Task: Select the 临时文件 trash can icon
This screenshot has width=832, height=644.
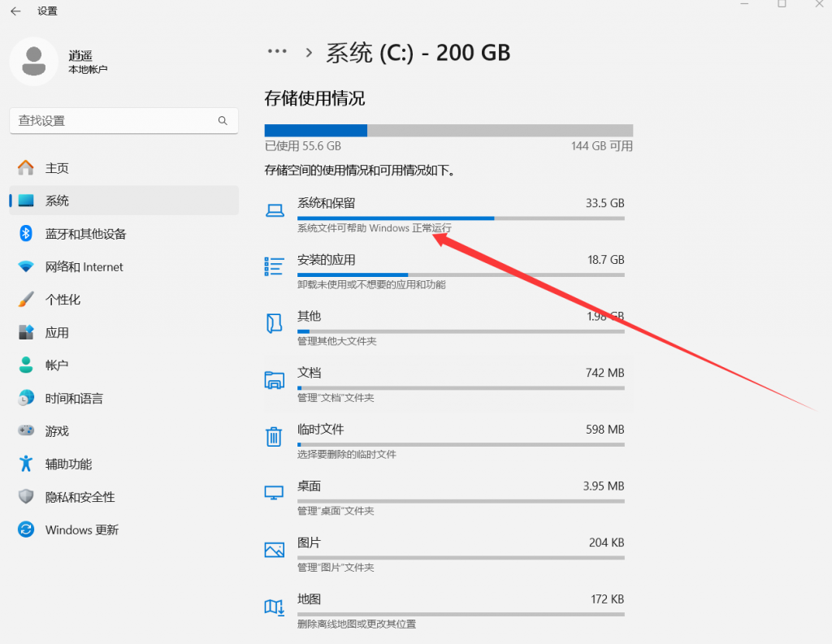Action: coord(274,436)
